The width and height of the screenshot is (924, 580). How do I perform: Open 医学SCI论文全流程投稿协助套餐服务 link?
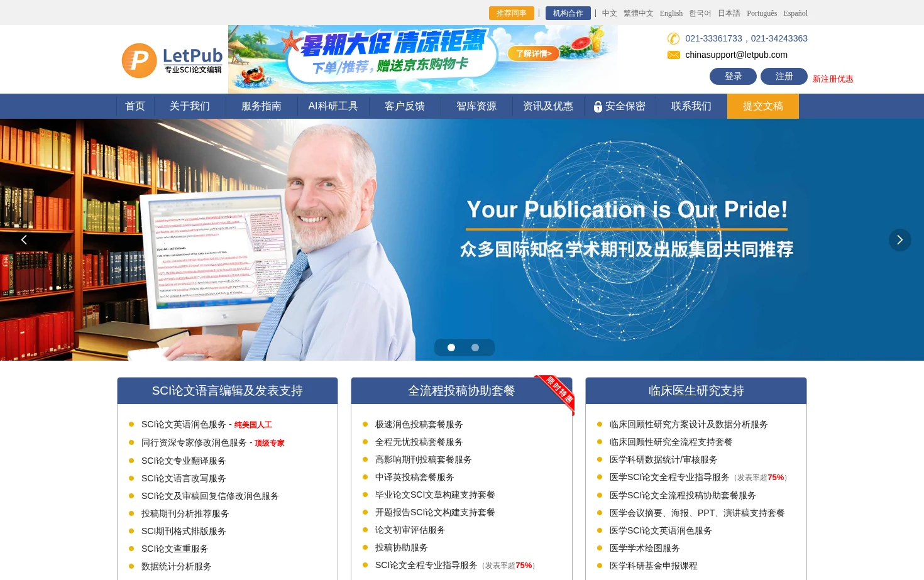[x=682, y=496]
